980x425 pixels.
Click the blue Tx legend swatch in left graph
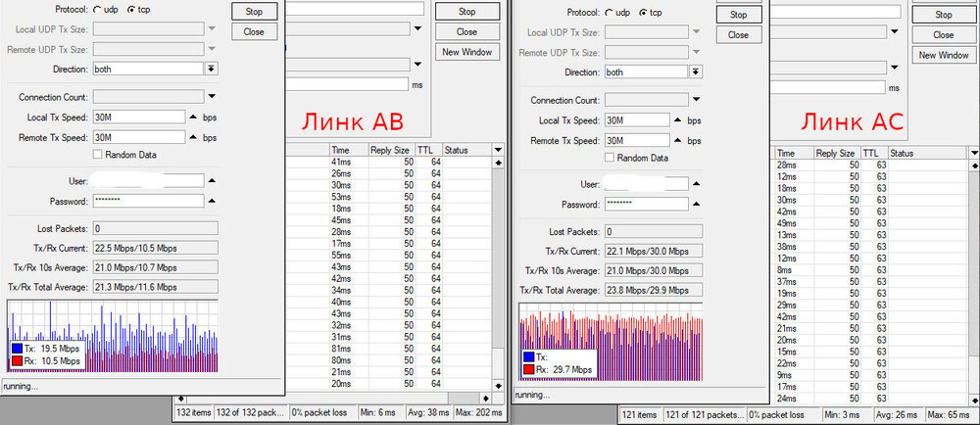(x=18, y=348)
